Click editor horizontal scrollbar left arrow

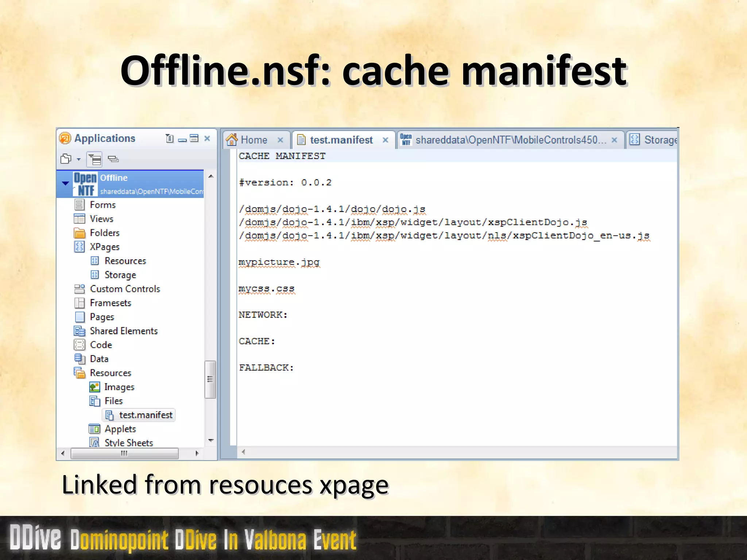point(243,452)
